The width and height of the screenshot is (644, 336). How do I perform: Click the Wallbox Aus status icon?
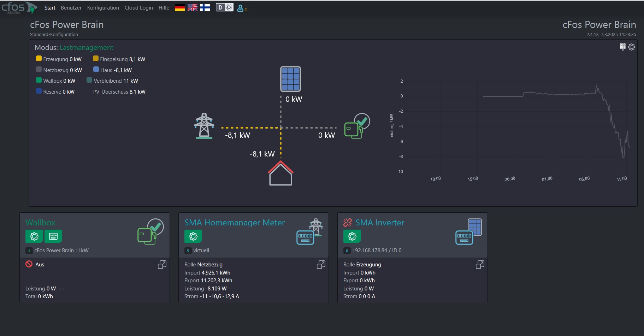click(x=29, y=264)
